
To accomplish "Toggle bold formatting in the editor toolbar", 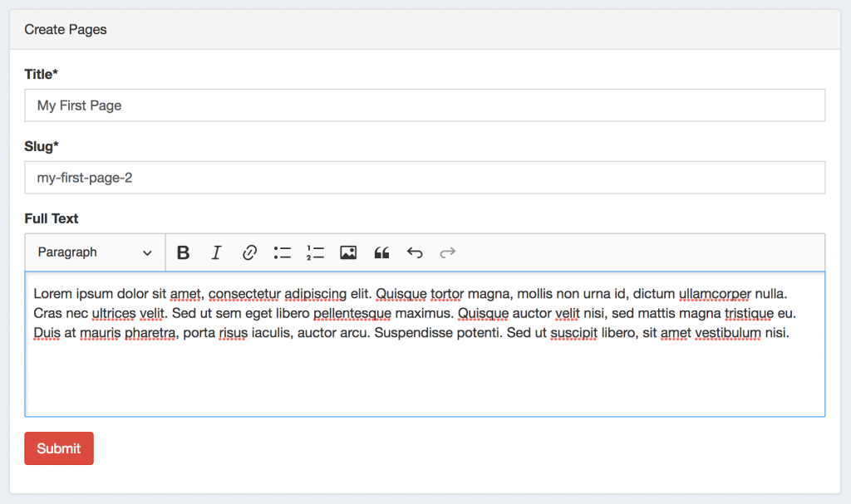I will 184,253.
